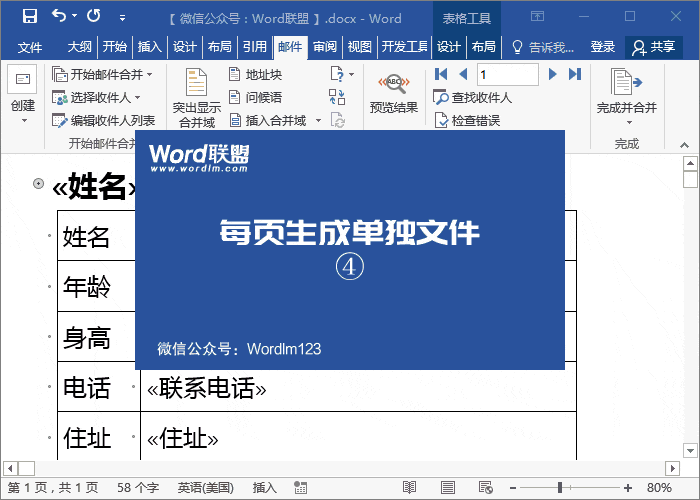Viewport: 700px width, 500px height.
Task: Click the zoom slider handle
Action: 560,488
